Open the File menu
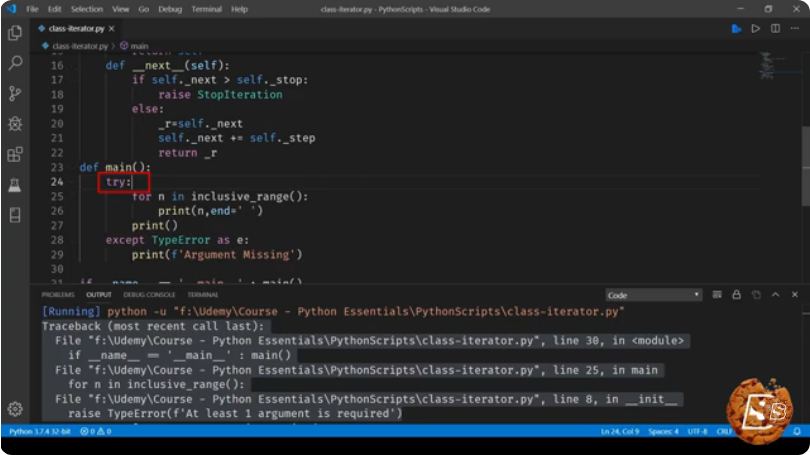This screenshot has width=810, height=455. (32, 9)
